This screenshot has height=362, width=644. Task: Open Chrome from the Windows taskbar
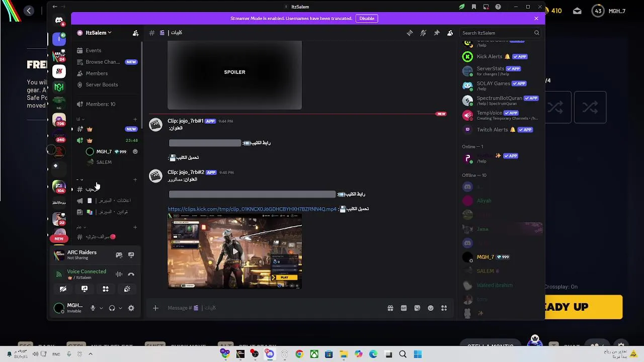pyautogui.click(x=299, y=354)
